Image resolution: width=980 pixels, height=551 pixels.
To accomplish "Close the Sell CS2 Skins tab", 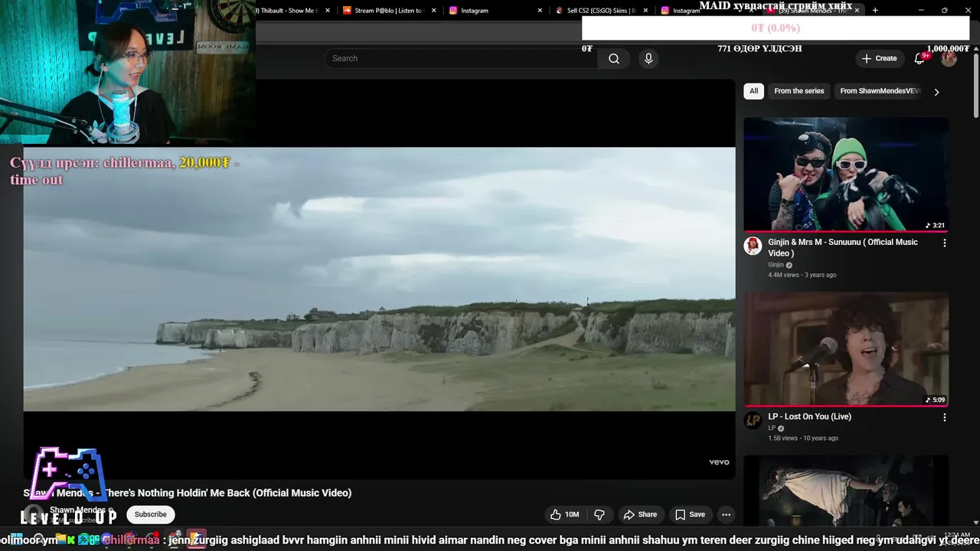I will pos(645,11).
